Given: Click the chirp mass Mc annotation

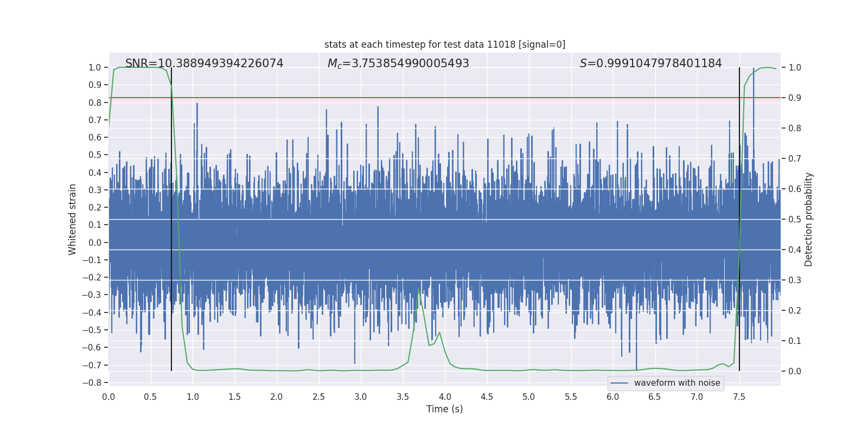Looking at the screenshot, I should coord(398,63).
